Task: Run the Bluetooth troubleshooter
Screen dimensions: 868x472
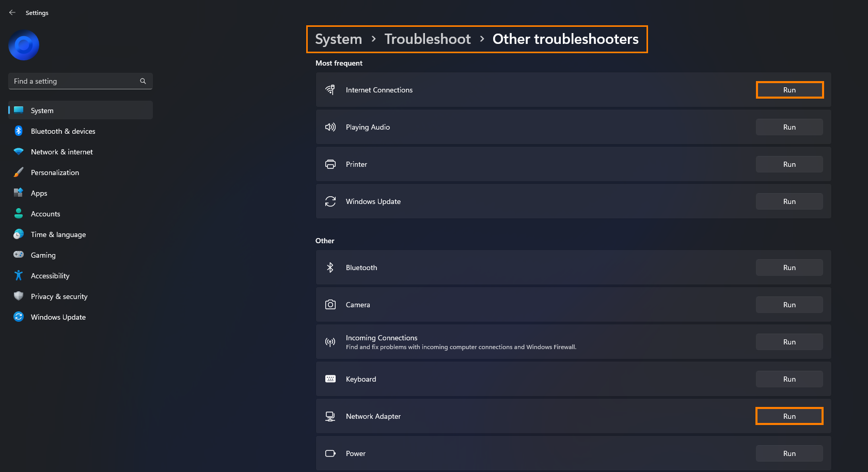Action: (x=790, y=268)
